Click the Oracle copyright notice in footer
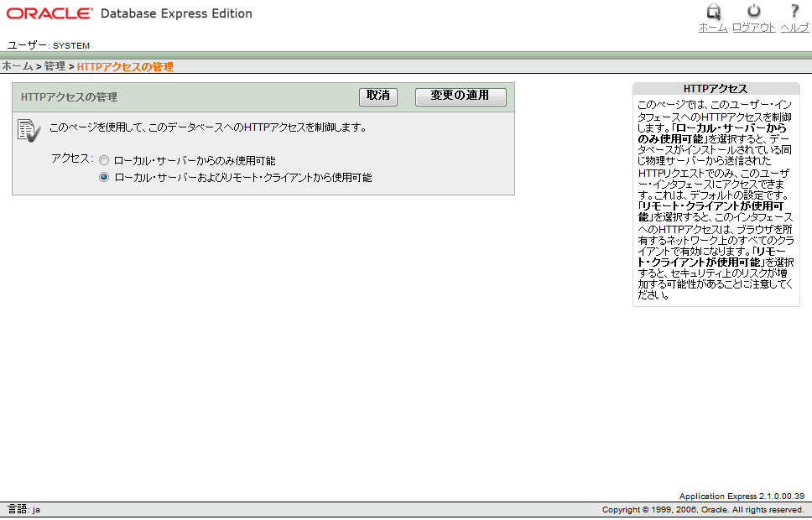 pyautogui.click(x=703, y=510)
